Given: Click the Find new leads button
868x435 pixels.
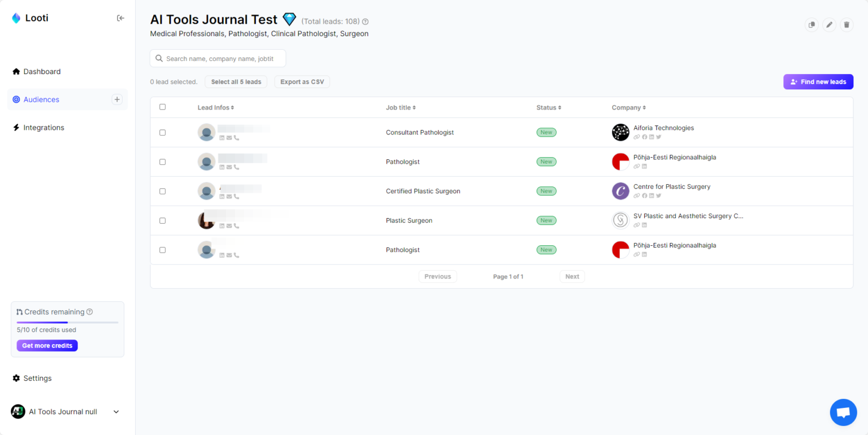Looking at the screenshot, I should (818, 81).
